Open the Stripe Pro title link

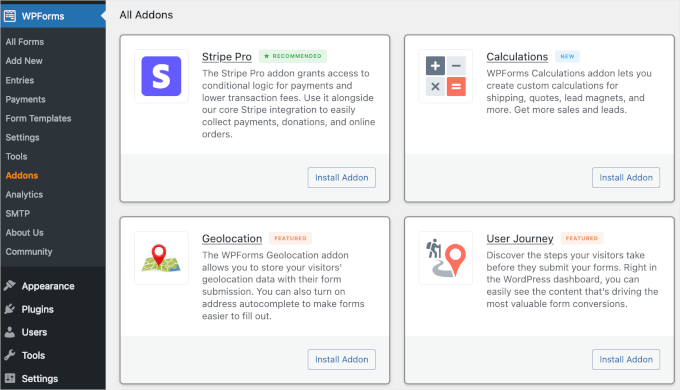pyautogui.click(x=227, y=57)
